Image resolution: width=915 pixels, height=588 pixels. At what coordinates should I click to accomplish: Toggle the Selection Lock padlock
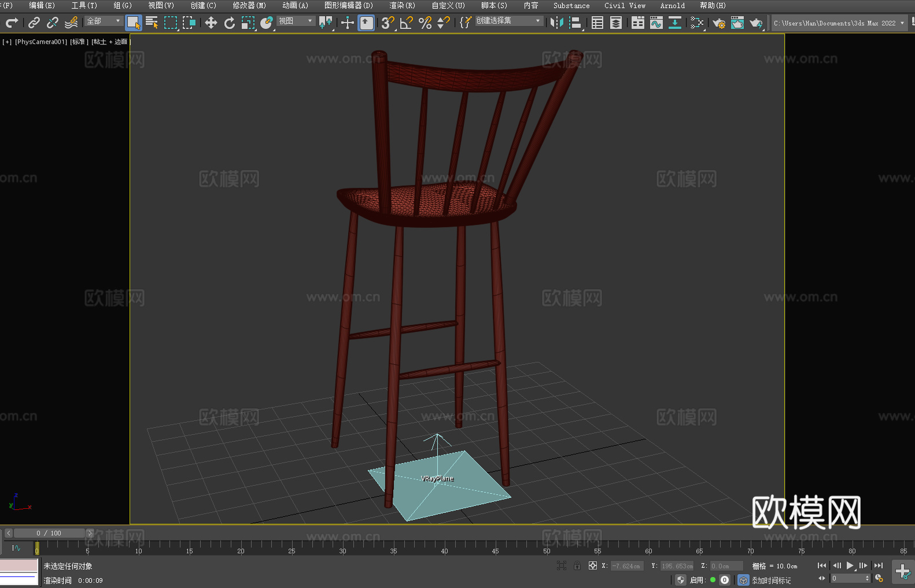click(x=577, y=565)
